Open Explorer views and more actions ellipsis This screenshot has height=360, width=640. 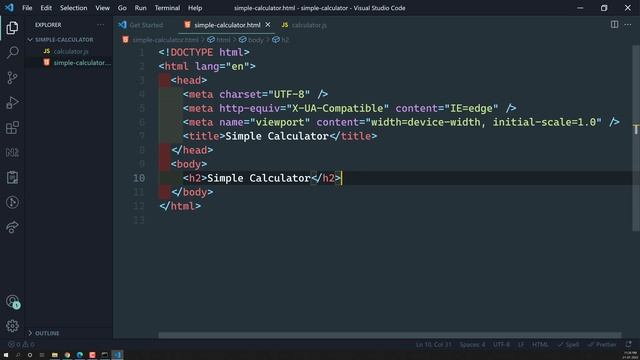[100, 25]
